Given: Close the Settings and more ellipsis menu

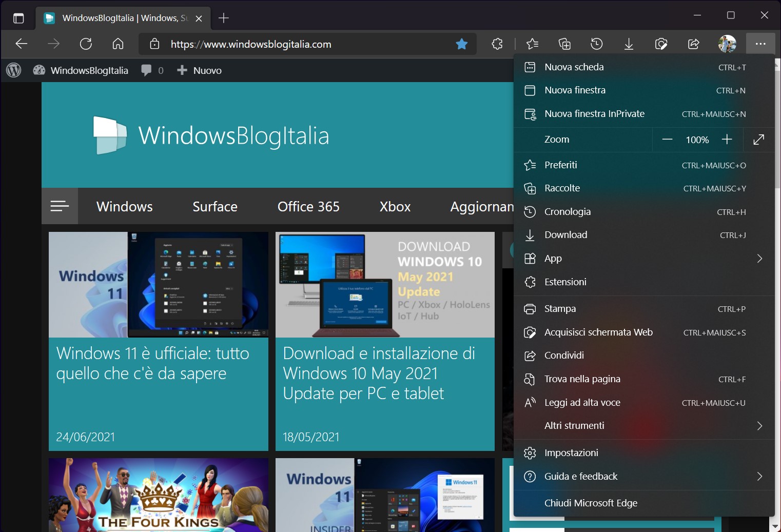Looking at the screenshot, I should coord(760,44).
